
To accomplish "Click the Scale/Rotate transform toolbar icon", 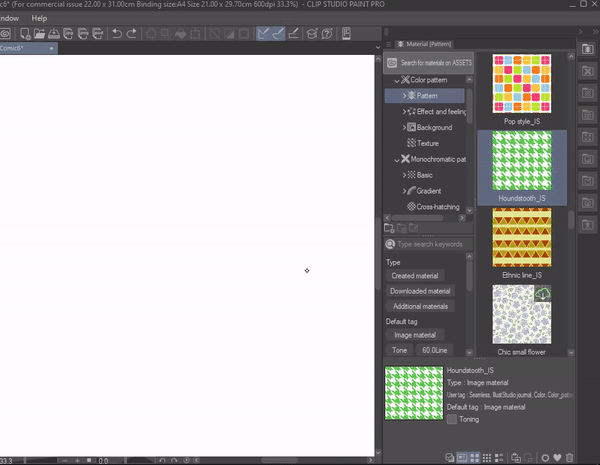I will pos(195,34).
